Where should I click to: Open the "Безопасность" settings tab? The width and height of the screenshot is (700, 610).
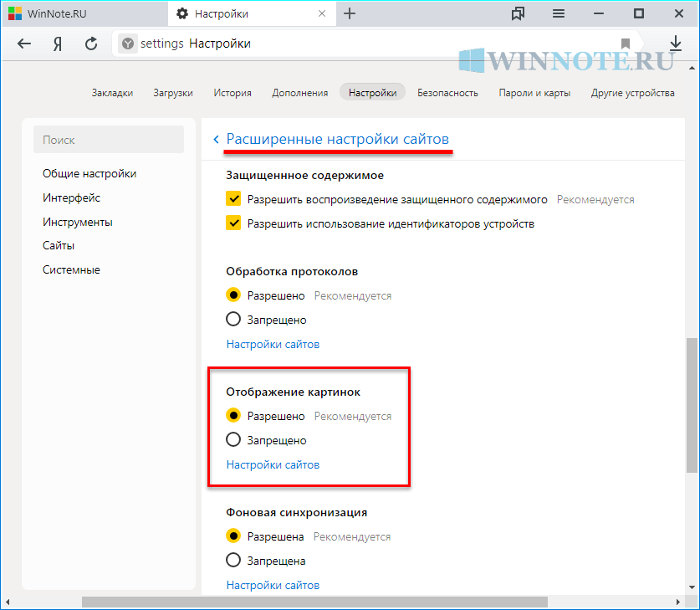coord(447,93)
